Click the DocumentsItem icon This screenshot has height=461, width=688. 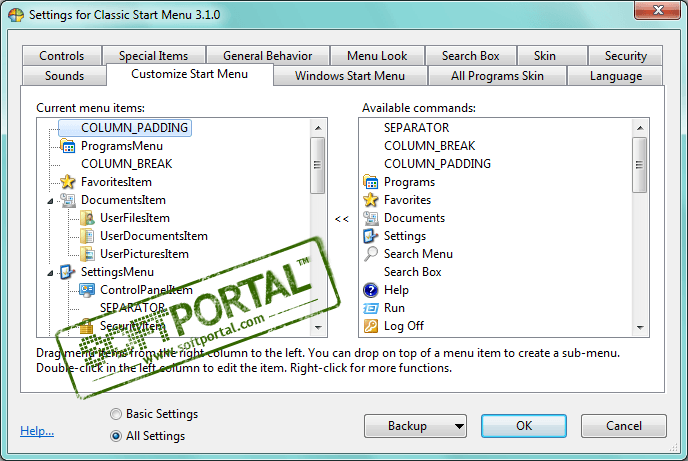coord(68,200)
